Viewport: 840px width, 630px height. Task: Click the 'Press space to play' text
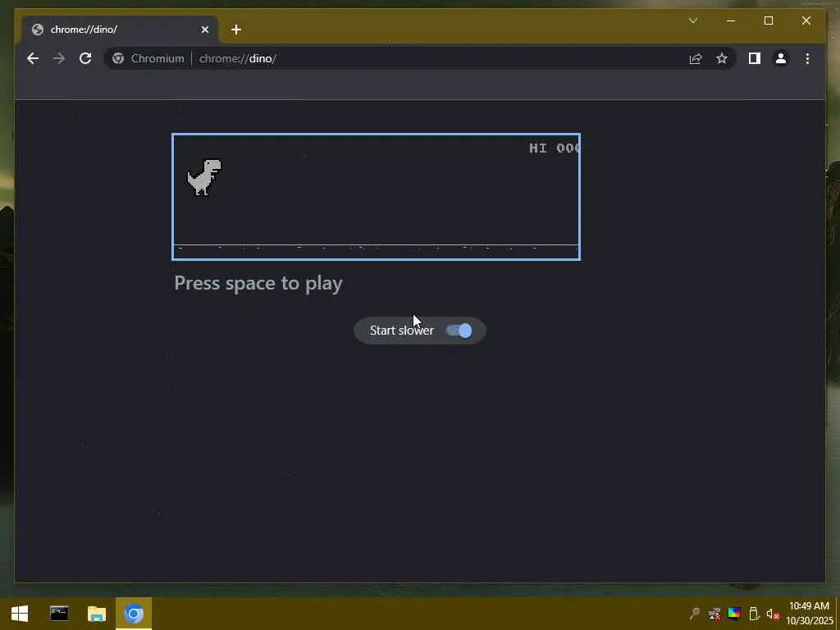click(258, 283)
